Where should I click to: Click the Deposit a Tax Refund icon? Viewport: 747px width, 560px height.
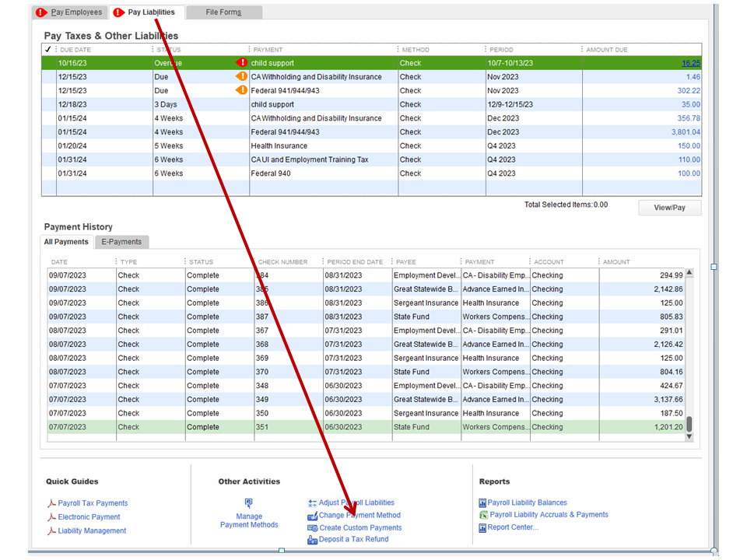click(x=313, y=540)
